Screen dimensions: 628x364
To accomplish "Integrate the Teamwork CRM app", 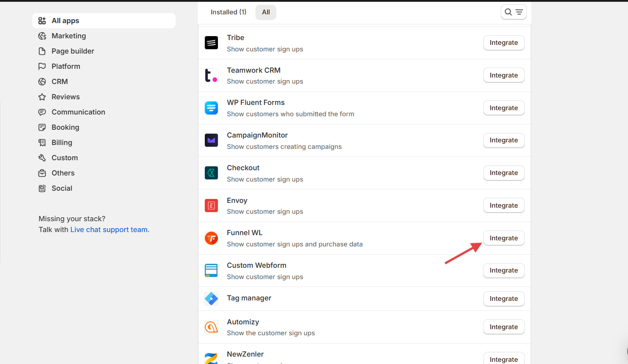I will pyautogui.click(x=504, y=75).
